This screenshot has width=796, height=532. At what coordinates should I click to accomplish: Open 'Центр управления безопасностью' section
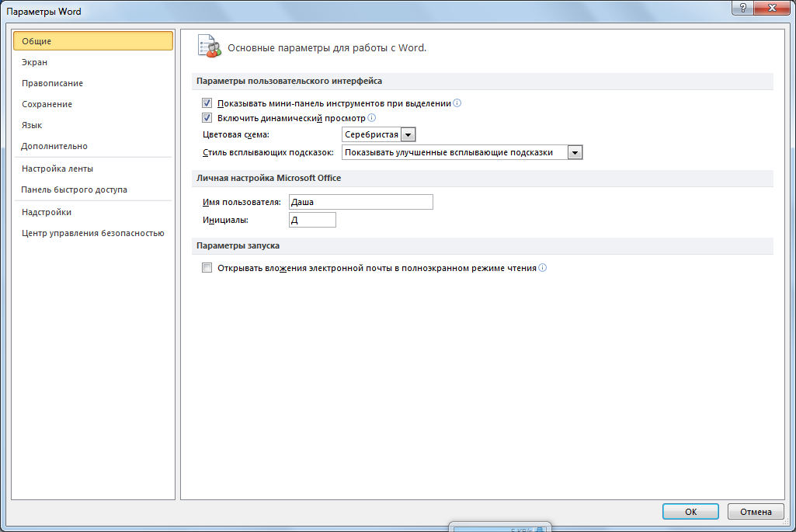coord(93,233)
